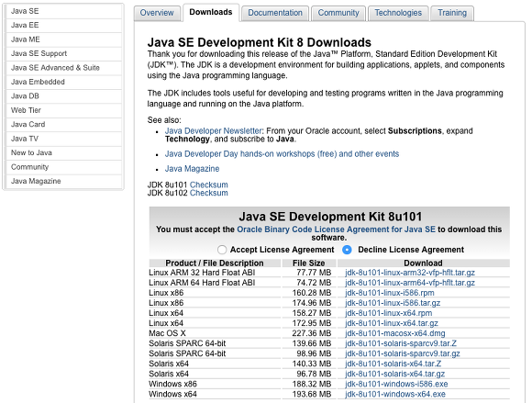Screen dimensions: 532x403
Task: Download jdk-8u101-linux-i586.rpm
Action: (x=390, y=293)
